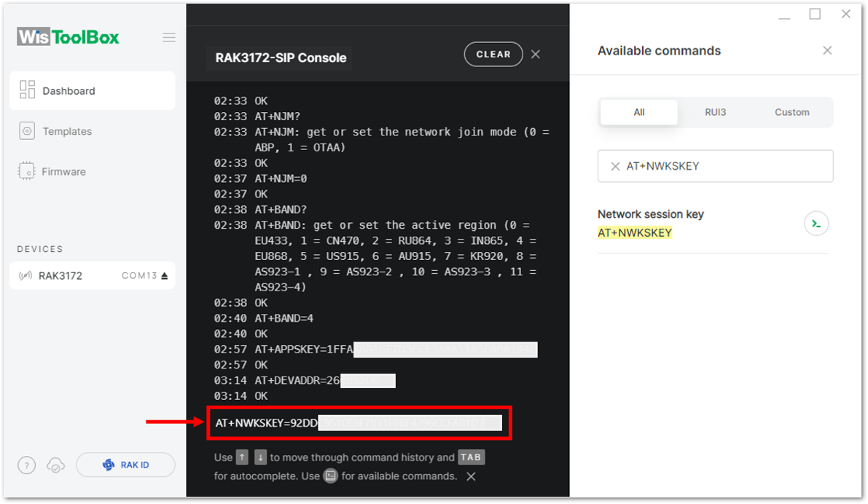Open the hamburger menu beside WisToolBox logo
The image size is (868, 504).
tap(169, 38)
